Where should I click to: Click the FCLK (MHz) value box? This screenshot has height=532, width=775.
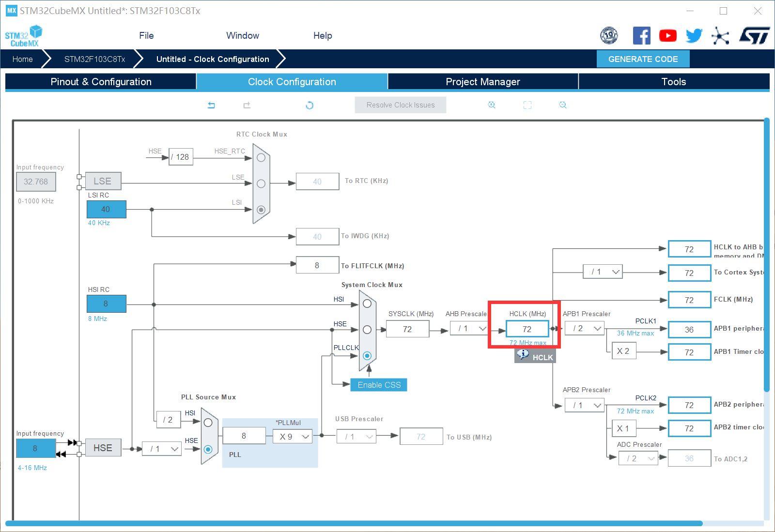coord(689,300)
